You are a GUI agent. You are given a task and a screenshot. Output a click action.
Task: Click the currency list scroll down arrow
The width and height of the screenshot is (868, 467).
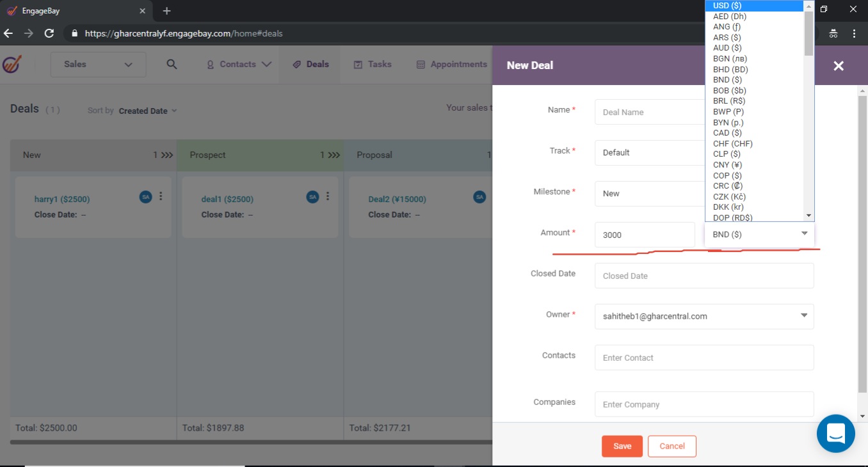pos(808,216)
